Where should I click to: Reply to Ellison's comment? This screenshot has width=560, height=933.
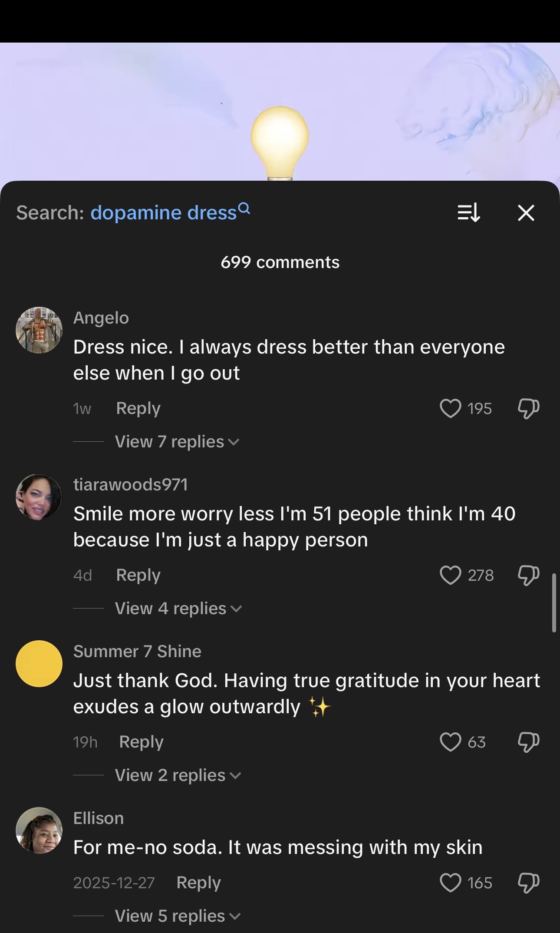pyautogui.click(x=198, y=883)
